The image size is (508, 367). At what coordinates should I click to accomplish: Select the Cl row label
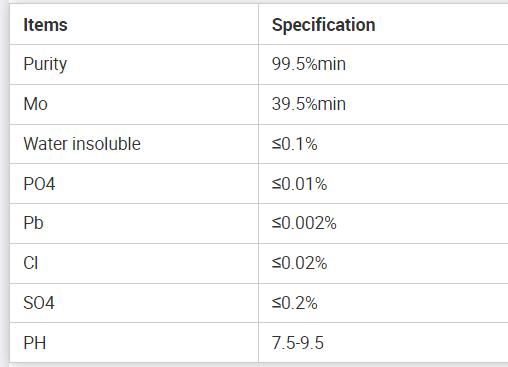click(31, 263)
